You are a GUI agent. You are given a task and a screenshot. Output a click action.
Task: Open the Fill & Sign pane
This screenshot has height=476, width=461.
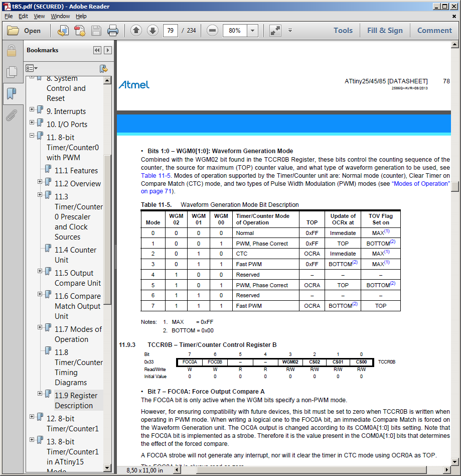tap(385, 30)
